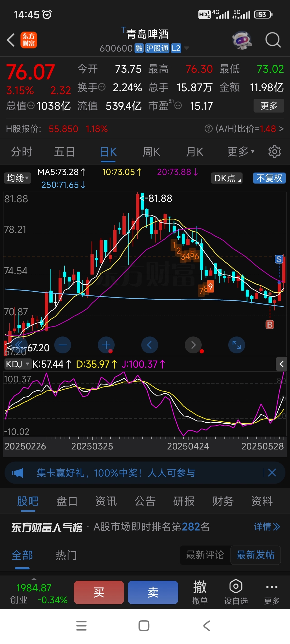This screenshot has height=644, width=290.
Task: Tap double-left rewind chart button
Action: tap(19, 345)
